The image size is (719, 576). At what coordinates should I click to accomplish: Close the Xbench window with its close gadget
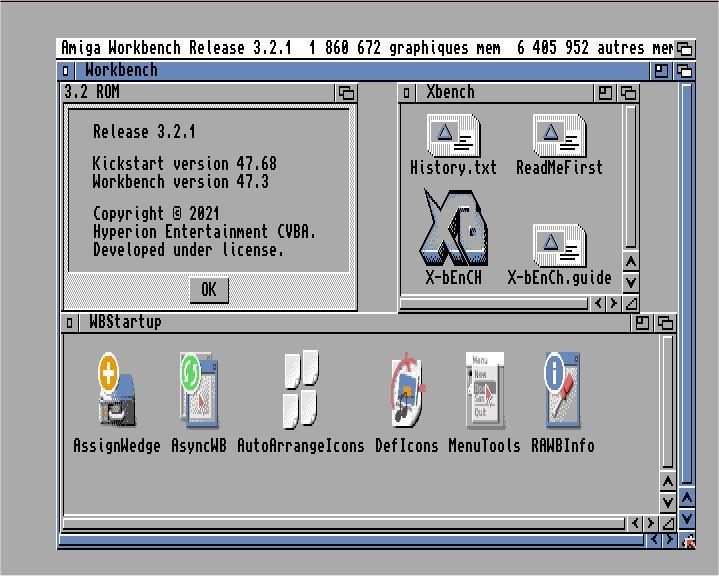pos(406,93)
